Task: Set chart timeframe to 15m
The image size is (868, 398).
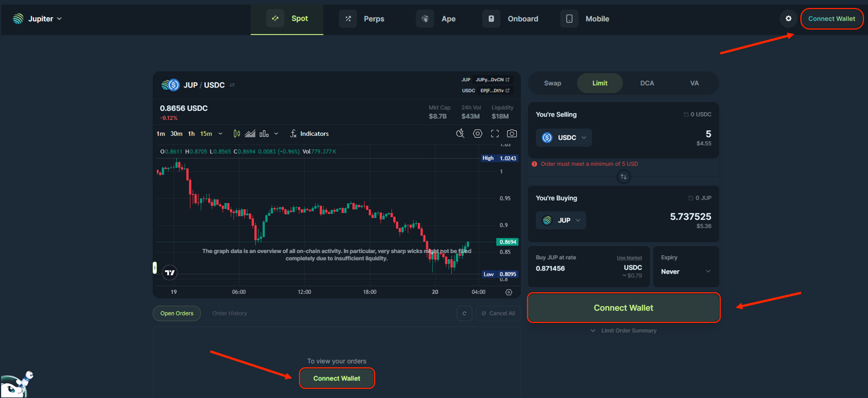Action: click(x=206, y=134)
